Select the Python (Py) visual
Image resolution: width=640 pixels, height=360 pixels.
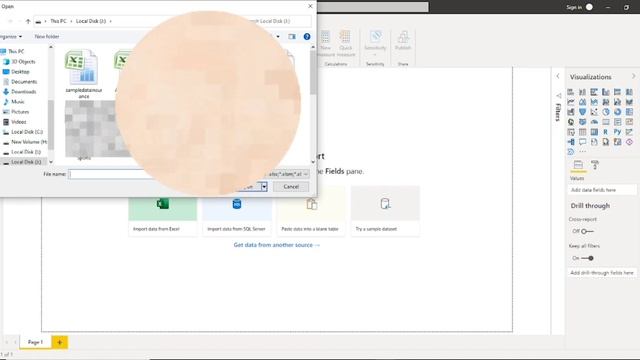(618, 132)
